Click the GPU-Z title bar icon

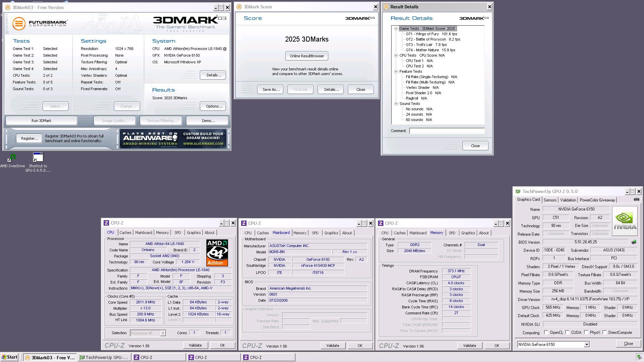(x=518, y=191)
